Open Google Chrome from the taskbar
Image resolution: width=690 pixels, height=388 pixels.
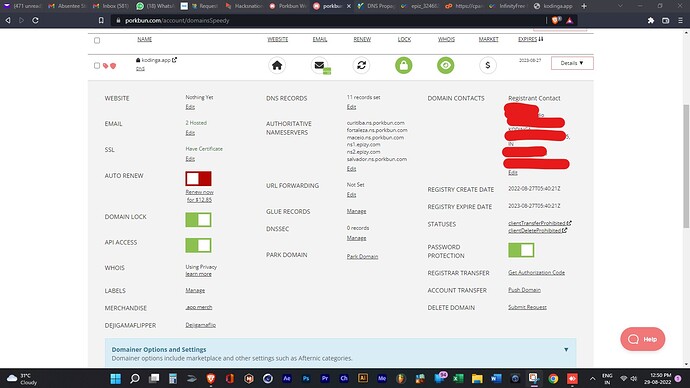[553, 378]
